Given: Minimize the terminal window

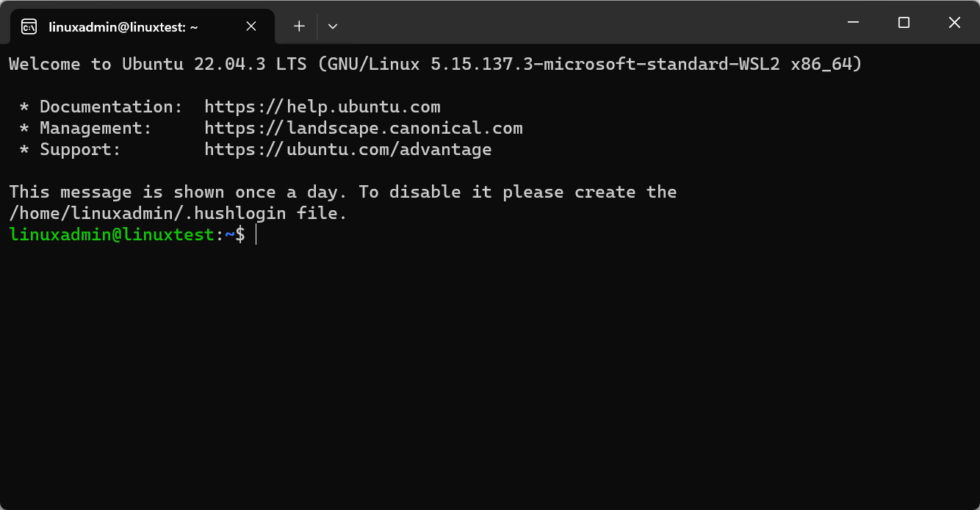Looking at the screenshot, I should point(853,23).
